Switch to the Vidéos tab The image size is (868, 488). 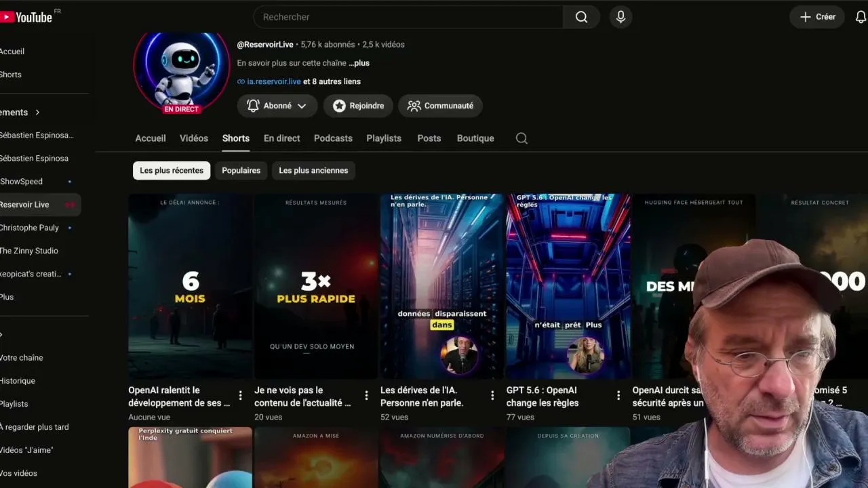pos(194,138)
